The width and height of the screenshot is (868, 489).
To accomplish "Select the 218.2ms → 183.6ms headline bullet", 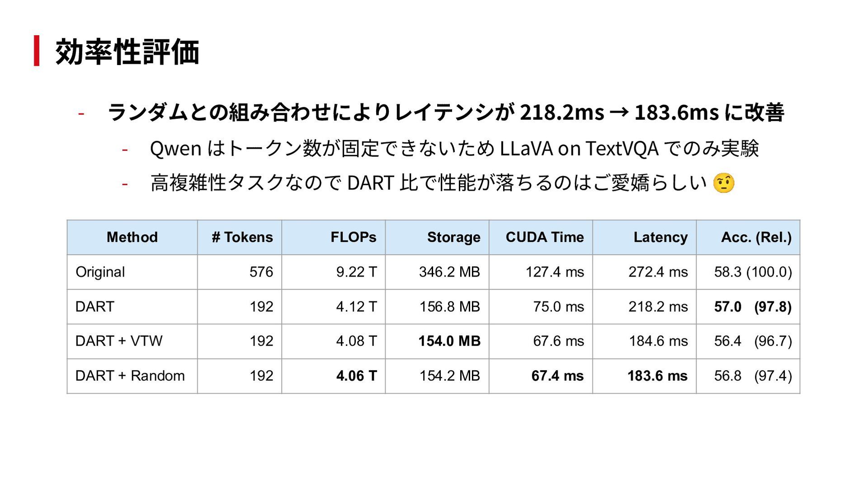I will point(446,112).
